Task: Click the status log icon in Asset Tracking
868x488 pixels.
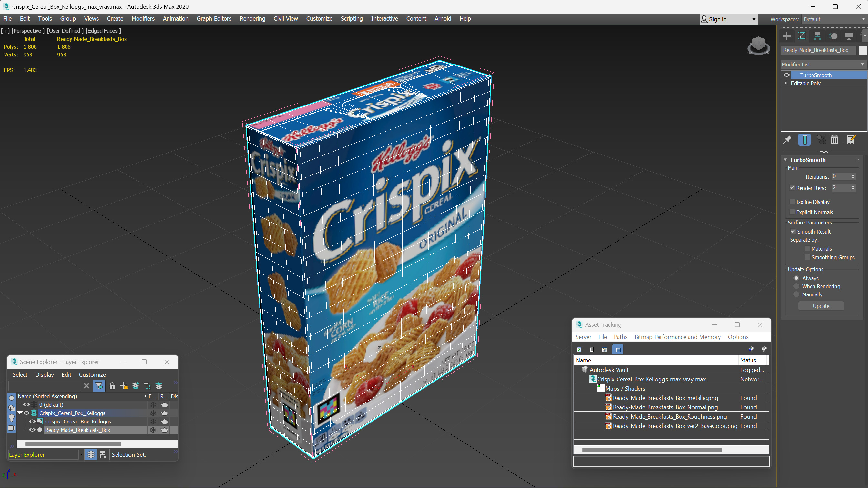Action: point(592,350)
